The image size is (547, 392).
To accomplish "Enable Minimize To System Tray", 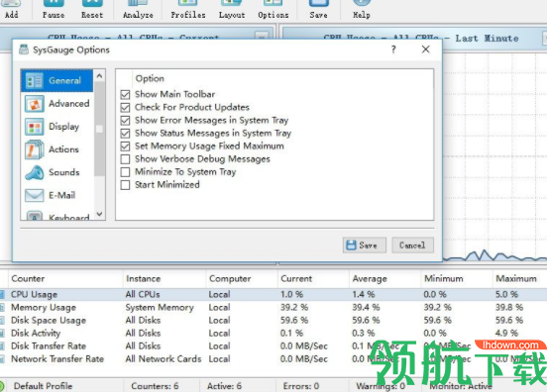I will tap(125, 172).
